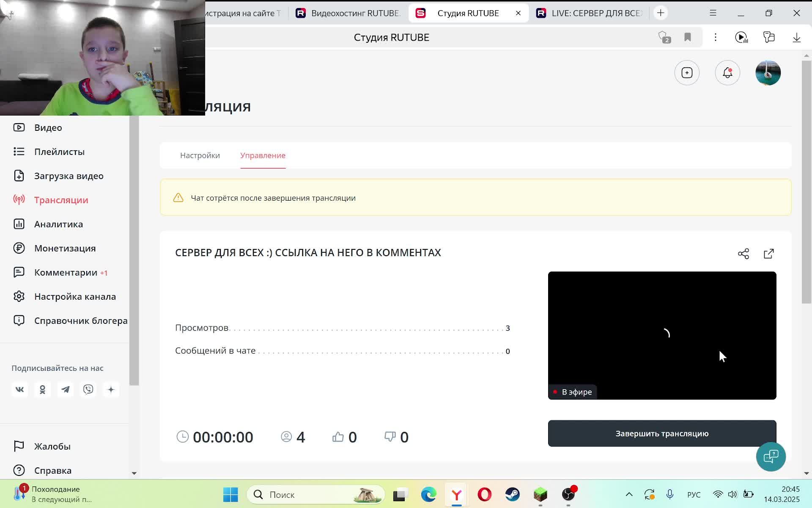Switch to the Настройки tab
Image resolution: width=812 pixels, height=508 pixels.
pyautogui.click(x=200, y=155)
